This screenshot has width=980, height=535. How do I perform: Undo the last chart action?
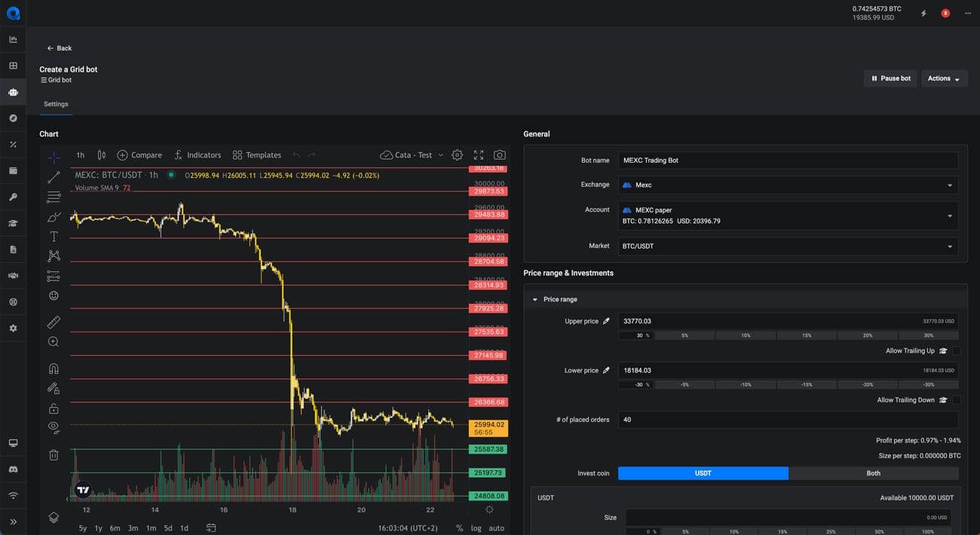pos(296,155)
